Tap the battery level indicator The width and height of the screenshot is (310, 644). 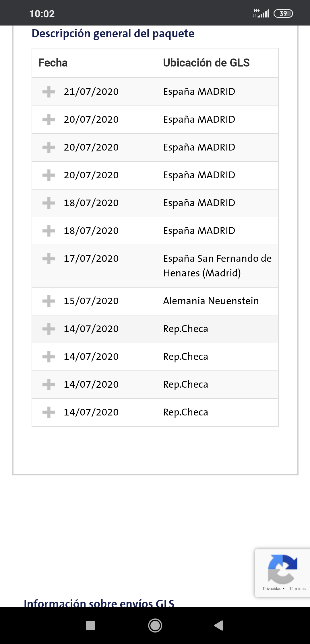pyautogui.click(x=283, y=13)
